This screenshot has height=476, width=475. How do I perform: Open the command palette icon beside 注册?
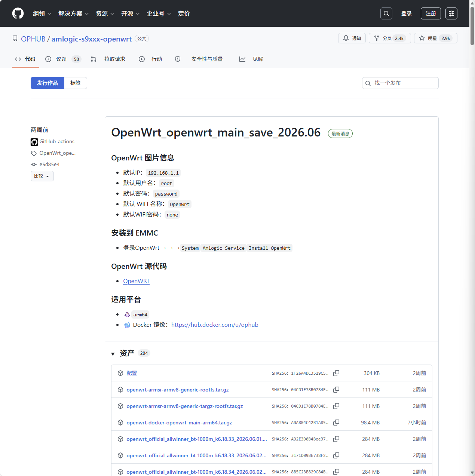pos(451,13)
